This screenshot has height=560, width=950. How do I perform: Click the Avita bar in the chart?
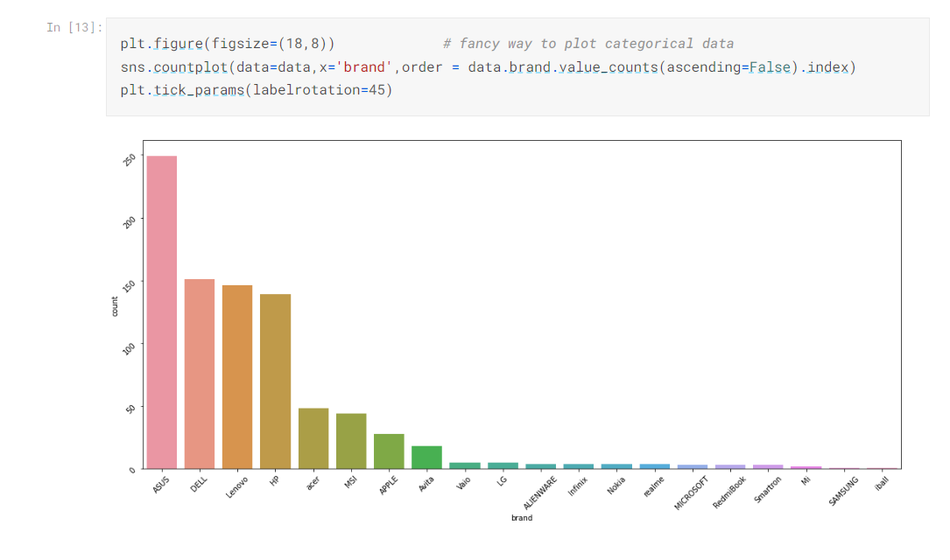426,457
